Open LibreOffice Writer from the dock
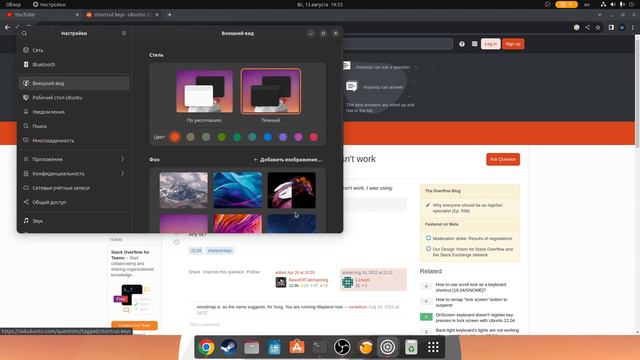This screenshot has width=640, height=360. pyautogui.click(x=274, y=347)
